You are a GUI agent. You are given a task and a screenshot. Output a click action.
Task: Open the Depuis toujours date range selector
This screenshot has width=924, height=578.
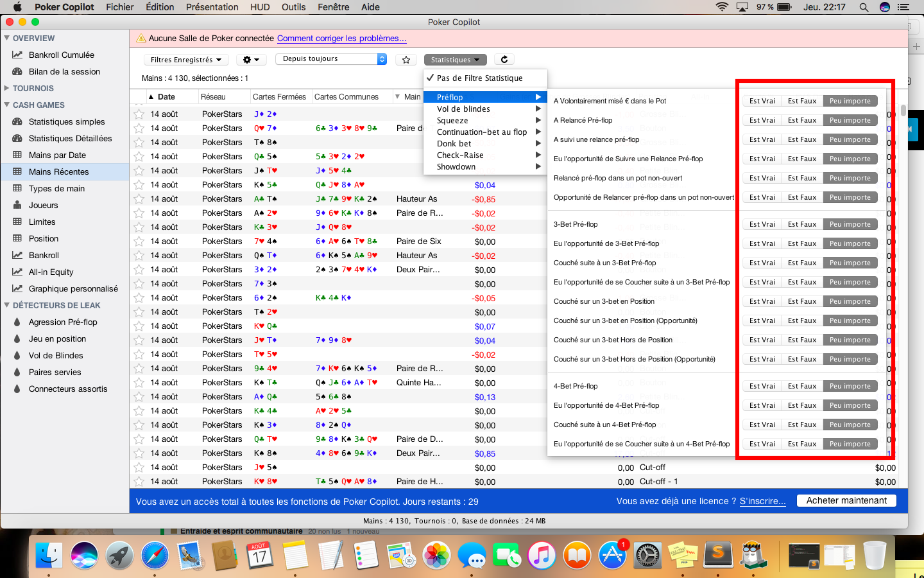point(331,59)
